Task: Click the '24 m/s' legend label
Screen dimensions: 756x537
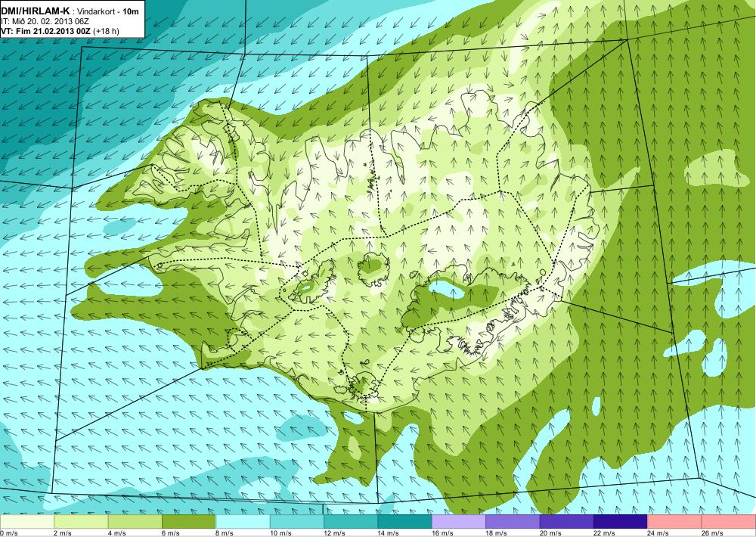Action: point(658,533)
